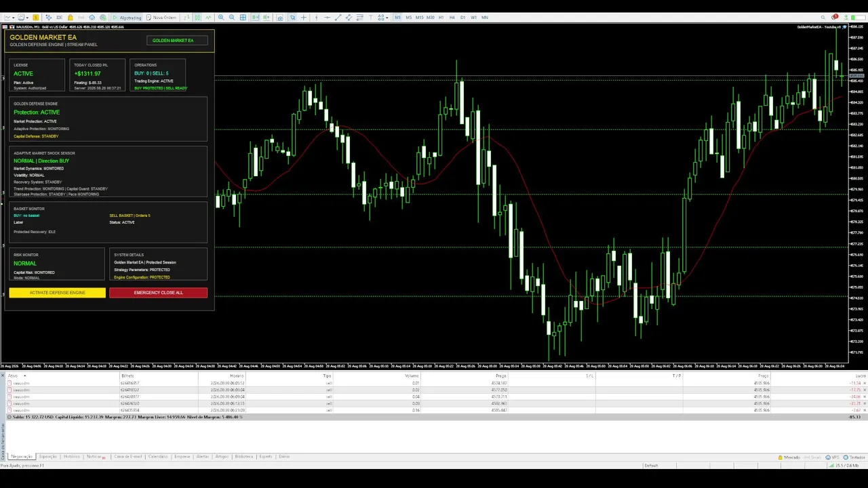Open the Calendário tab
868x488 pixels.
click(157, 457)
